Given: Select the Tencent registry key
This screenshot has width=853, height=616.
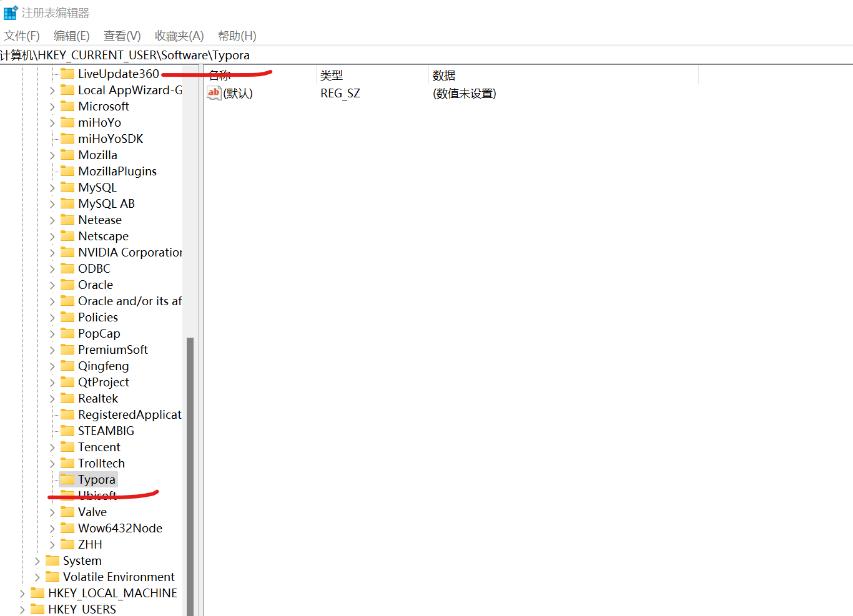Looking at the screenshot, I should pos(99,447).
